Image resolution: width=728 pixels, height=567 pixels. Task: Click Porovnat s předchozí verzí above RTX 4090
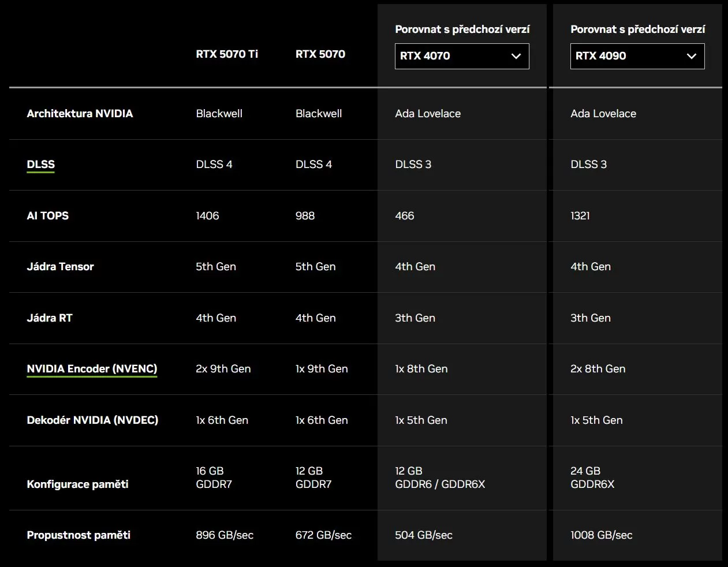(638, 29)
